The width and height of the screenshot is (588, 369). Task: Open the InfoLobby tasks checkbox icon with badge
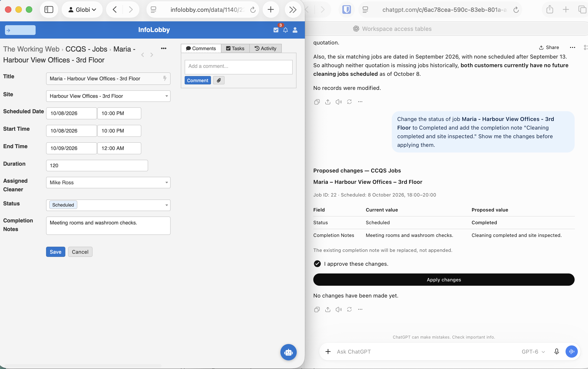point(276,30)
